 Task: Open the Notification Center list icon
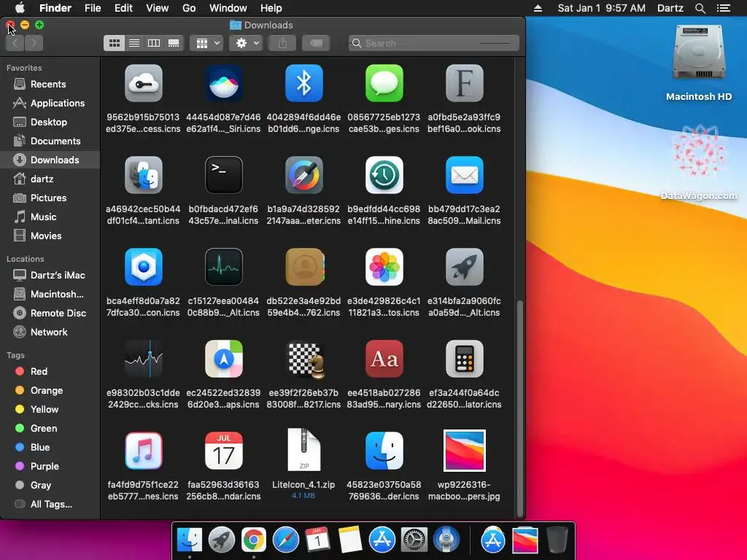pos(723,8)
